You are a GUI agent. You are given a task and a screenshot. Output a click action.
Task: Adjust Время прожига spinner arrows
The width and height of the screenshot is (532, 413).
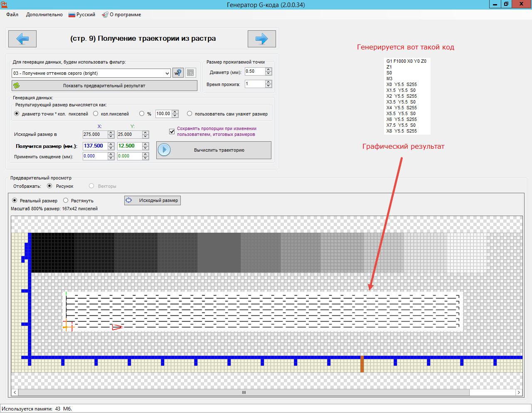point(268,84)
